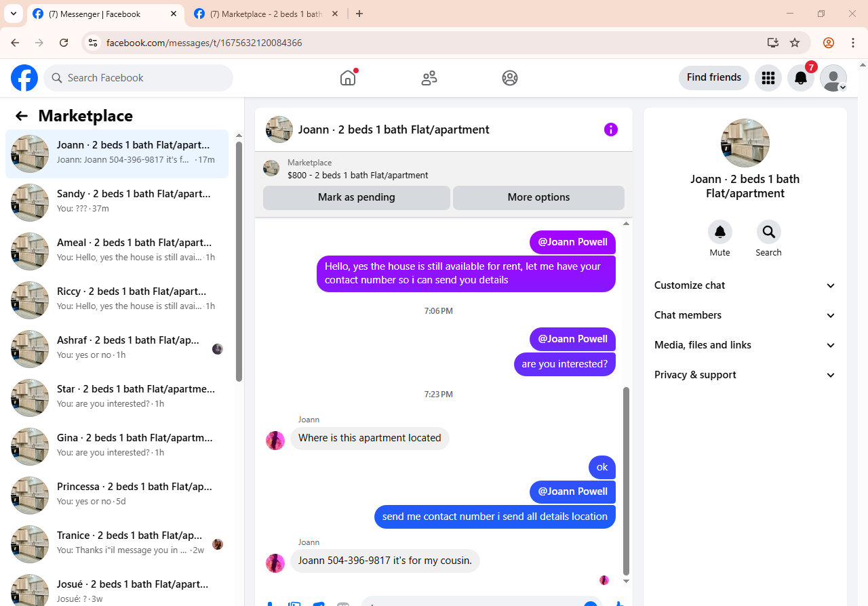This screenshot has width=868, height=606.
Task: Open the Groups icon in top navigation
Action: pos(510,78)
